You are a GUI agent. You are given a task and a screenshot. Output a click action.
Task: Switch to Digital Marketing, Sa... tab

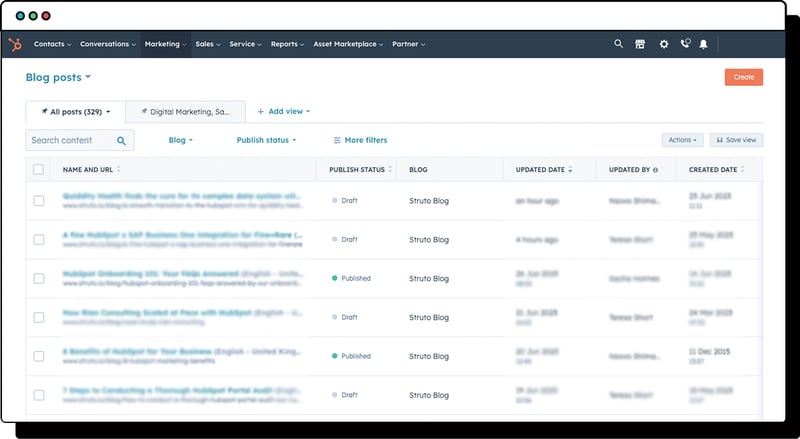[185, 112]
